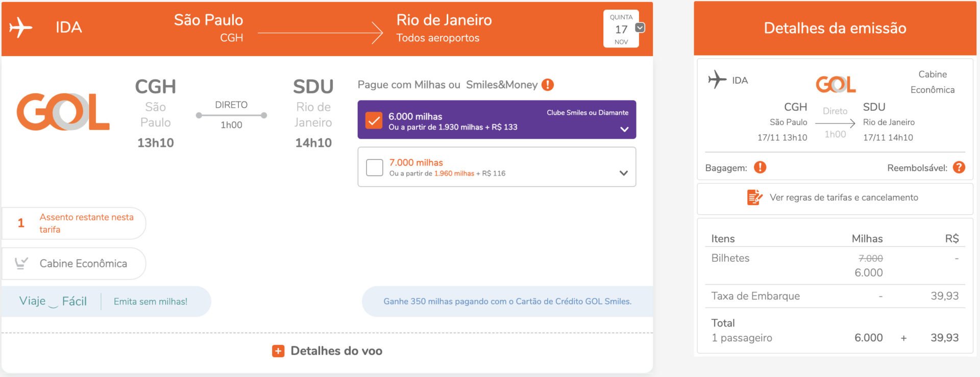
Task: Click the large GOL airline logo
Action: click(63, 112)
